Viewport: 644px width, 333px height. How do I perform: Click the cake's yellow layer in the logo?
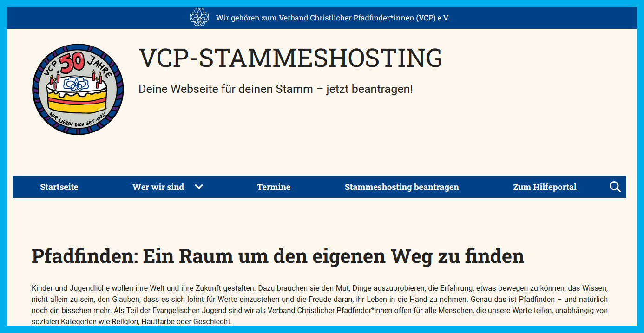77,106
